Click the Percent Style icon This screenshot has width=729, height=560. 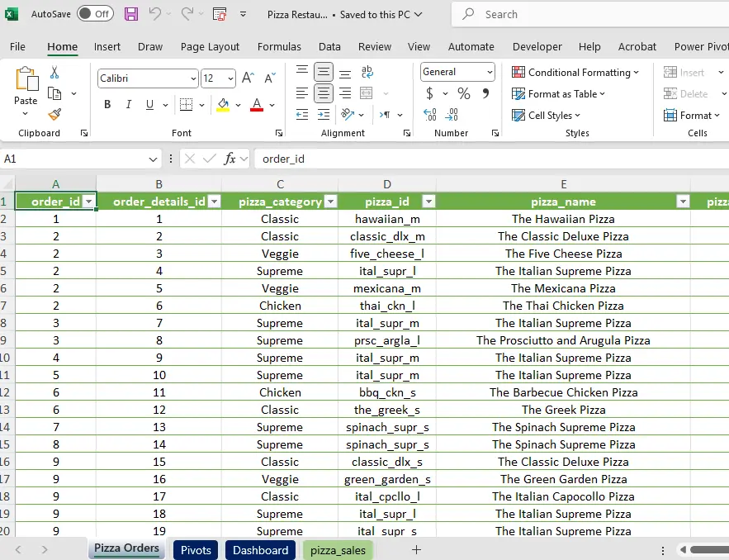click(464, 93)
